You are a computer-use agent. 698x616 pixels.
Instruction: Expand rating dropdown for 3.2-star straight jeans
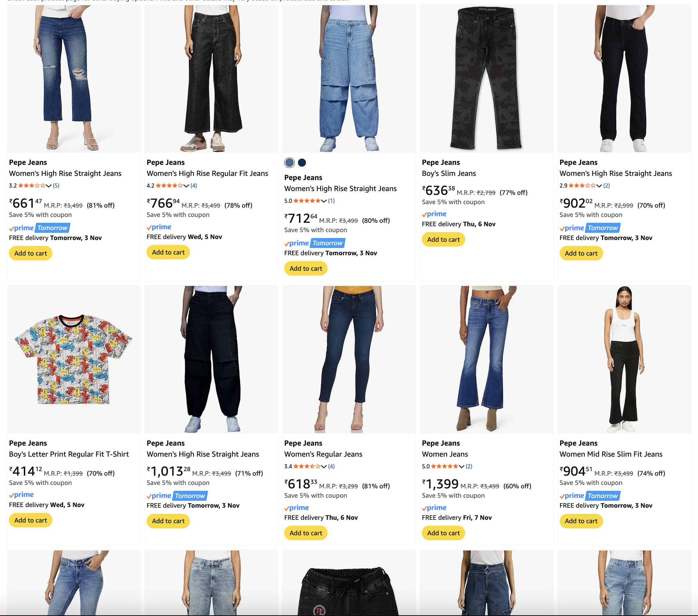click(49, 186)
